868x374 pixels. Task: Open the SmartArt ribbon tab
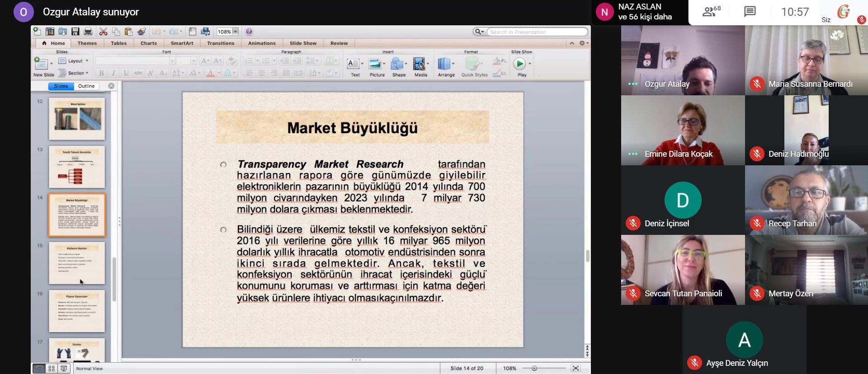[x=182, y=43]
